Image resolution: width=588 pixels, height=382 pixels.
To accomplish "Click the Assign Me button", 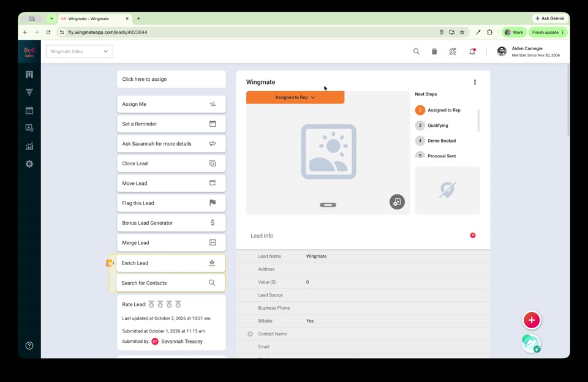I will (x=171, y=104).
